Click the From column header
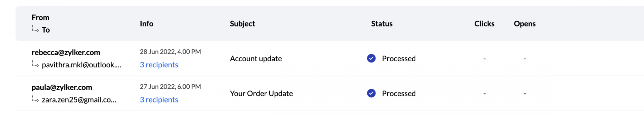The width and height of the screenshot is (644, 116). (x=41, y=17)
